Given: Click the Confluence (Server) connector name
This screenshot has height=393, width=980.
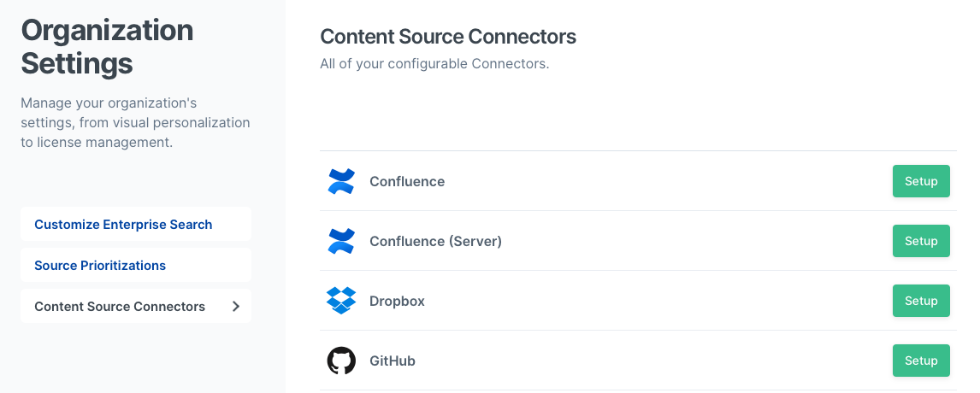Looking at the screenshot, I should click(x=435, y=242).
